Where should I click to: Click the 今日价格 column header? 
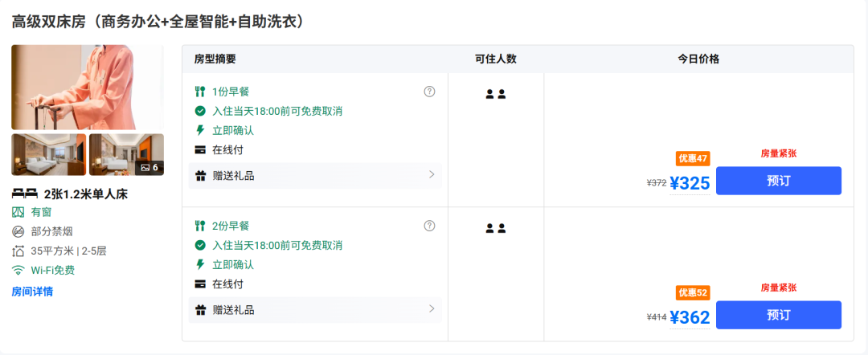tap(698, 59)
